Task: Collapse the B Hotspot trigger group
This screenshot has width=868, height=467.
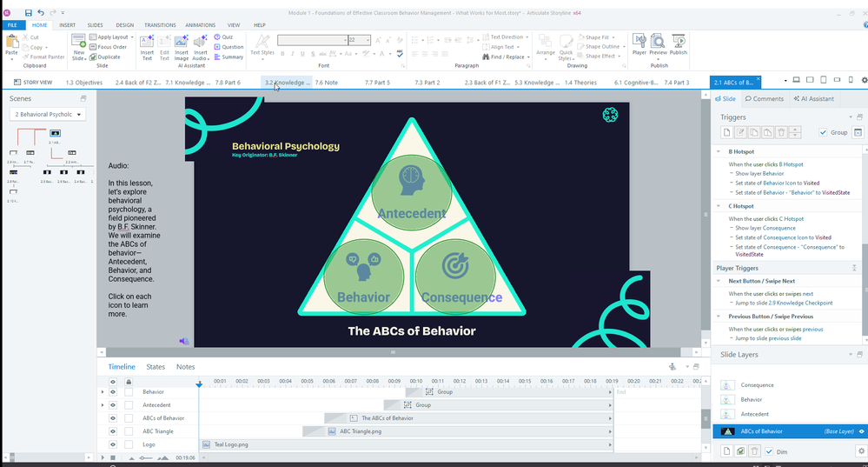Action: click(719, 151)
